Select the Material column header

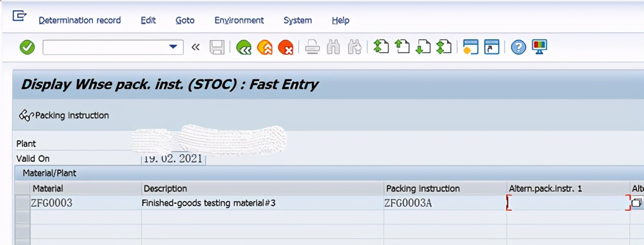click(86, 189)
